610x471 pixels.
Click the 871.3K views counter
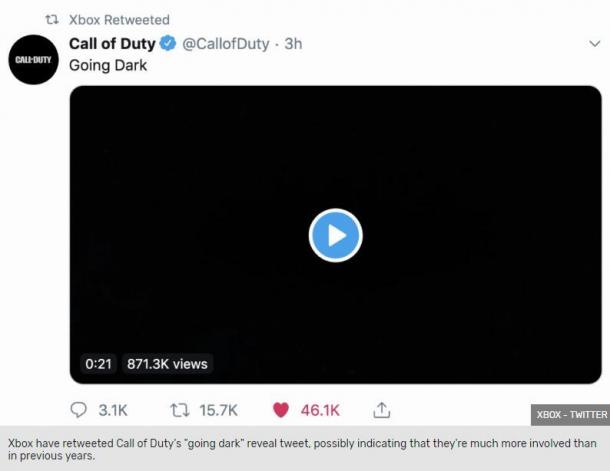(x=167, y=364)
